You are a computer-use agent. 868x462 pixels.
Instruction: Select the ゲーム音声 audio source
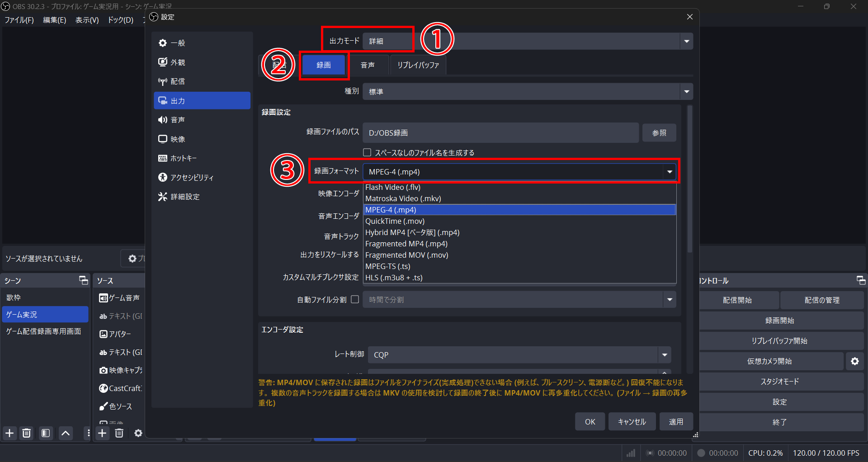(120, 298)
